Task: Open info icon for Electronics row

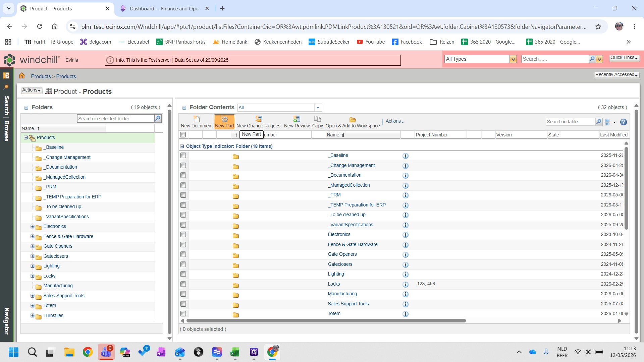Action: coord(406,235)
